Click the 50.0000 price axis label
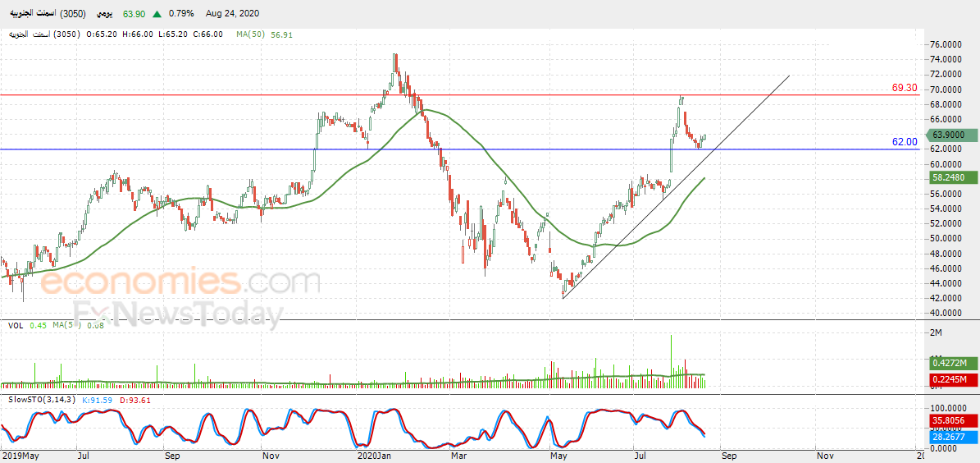 [946, 238]
